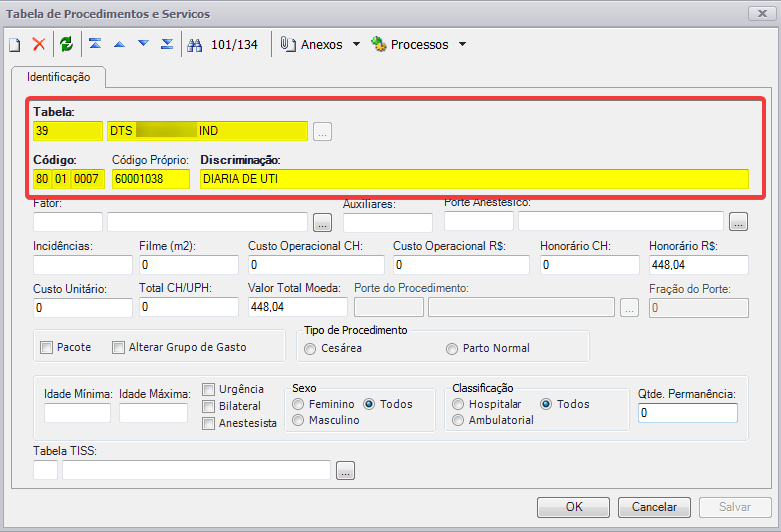Choose Masculino under Sexo

coord(298,420)
